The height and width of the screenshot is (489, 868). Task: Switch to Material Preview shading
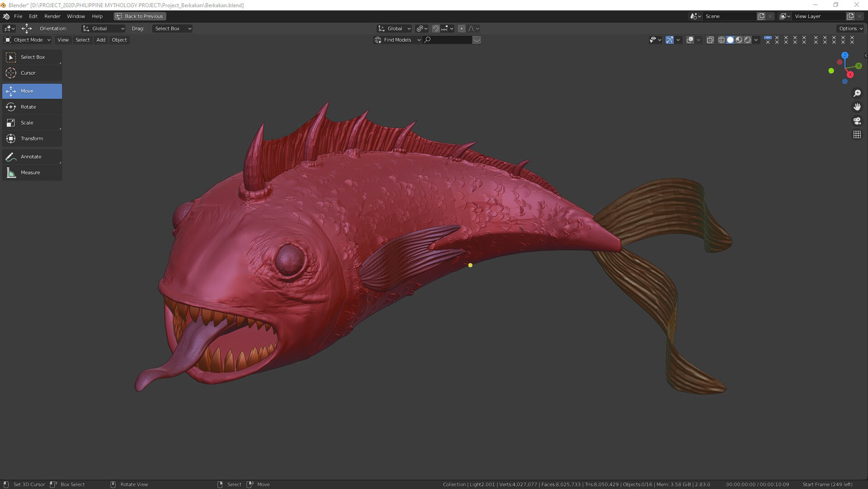(739, 40)
